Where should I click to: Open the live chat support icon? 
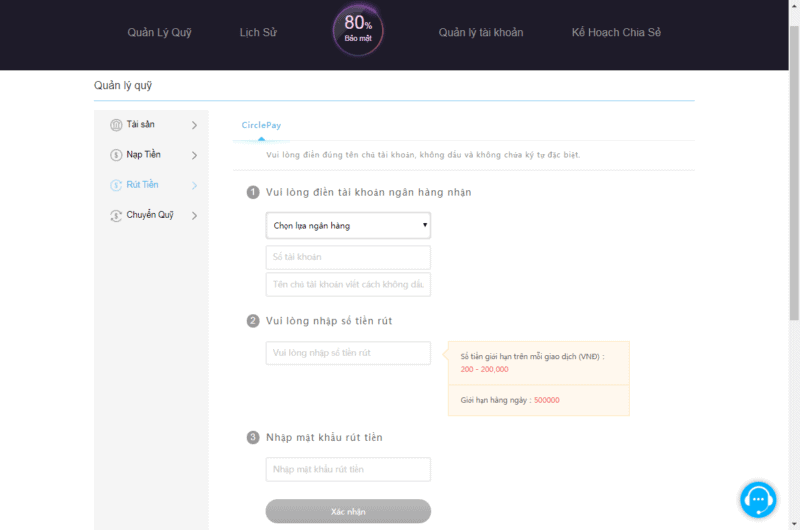pos(758,499)
